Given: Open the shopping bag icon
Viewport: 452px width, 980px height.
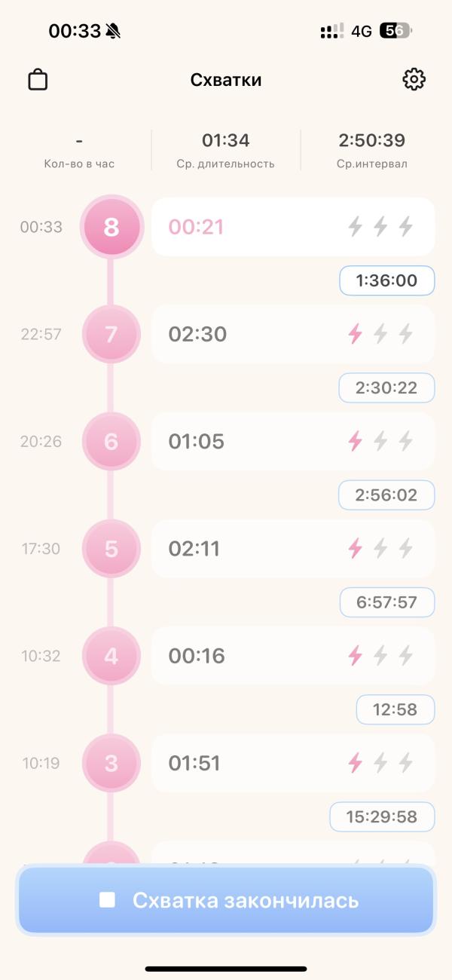Looking at the screenshot, I should tap(38, 79).
